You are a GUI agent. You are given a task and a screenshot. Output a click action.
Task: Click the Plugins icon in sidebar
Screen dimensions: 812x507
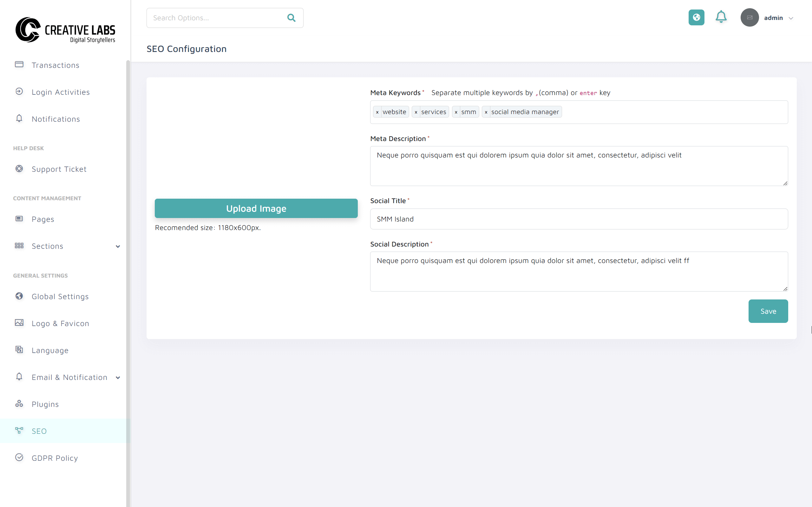coord(19,404)
